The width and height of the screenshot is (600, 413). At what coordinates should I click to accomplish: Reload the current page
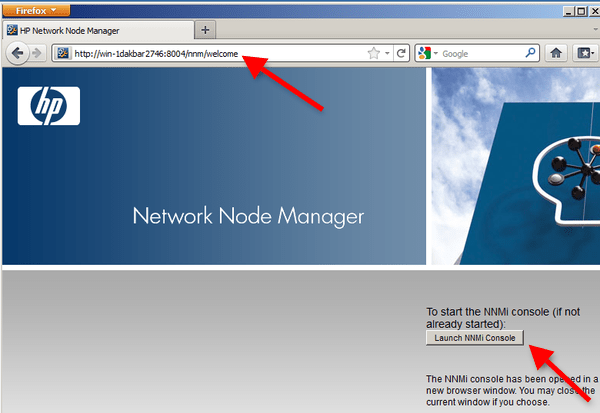(x=401, y=53)
